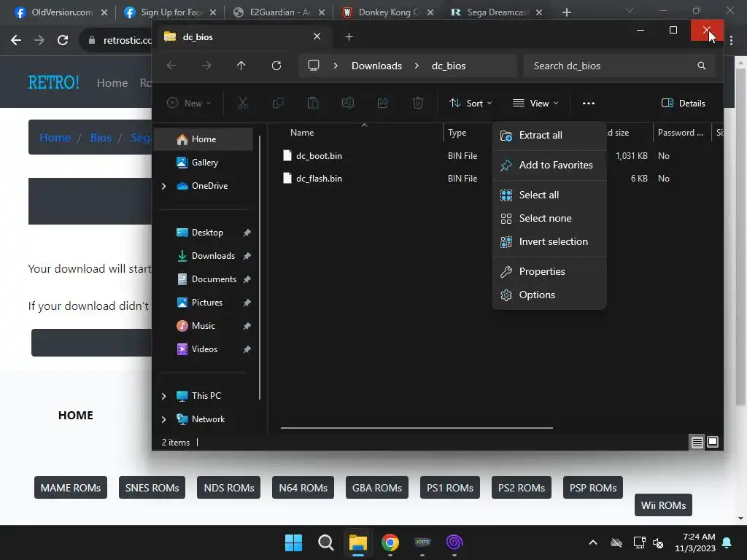Open Google Chrome from taskbar
The height and width of the screenshot is (560, 747).
(x=390, y=542)
